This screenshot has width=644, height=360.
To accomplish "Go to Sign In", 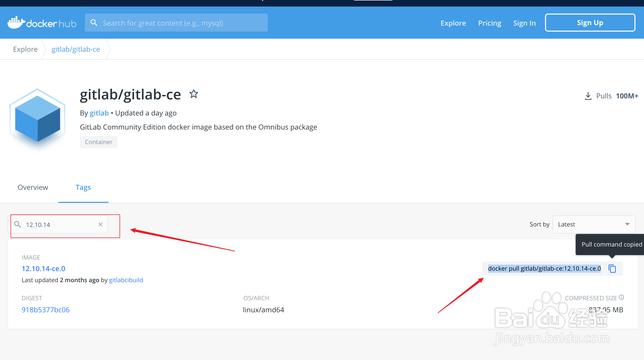I will pyautogui.click(x=524, y=23).
